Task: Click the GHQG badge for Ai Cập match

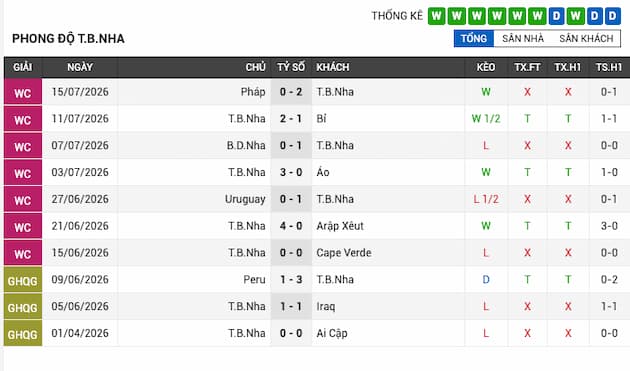Action: tap(23, 334)
